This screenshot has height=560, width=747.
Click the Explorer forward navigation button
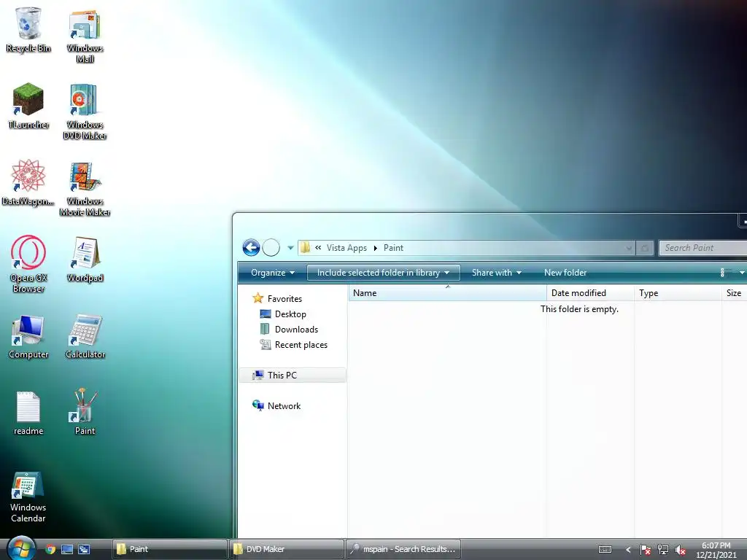point(271,248)
